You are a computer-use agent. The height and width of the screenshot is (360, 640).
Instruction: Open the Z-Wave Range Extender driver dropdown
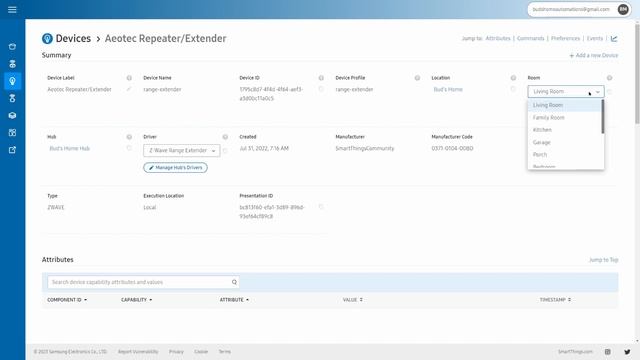182,151
